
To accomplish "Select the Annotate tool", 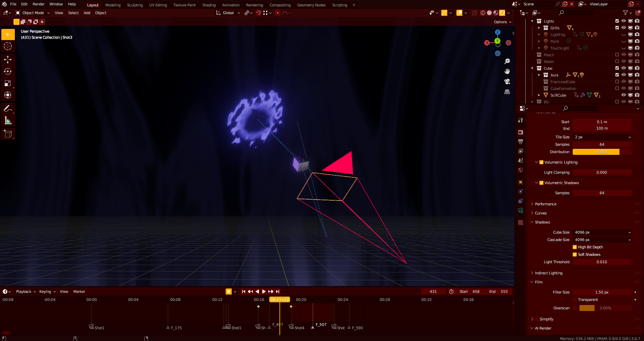I will pyautogui.click(x=8, y=108).
